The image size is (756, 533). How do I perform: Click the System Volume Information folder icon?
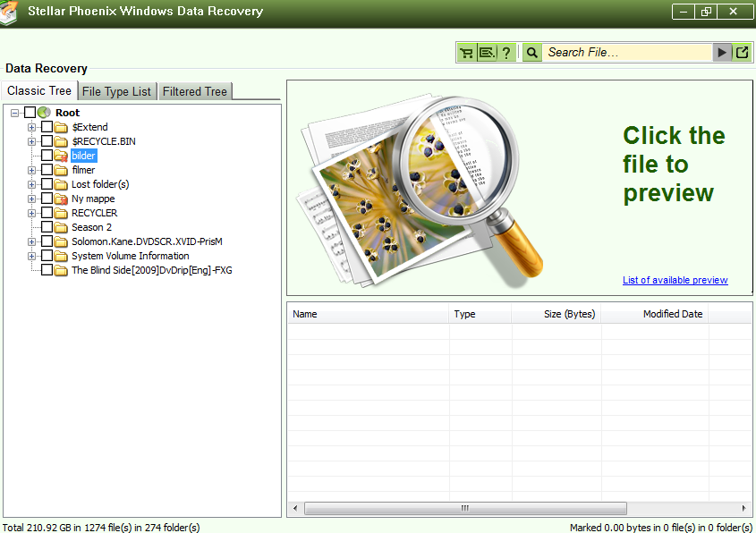click(x=61, y=256)
